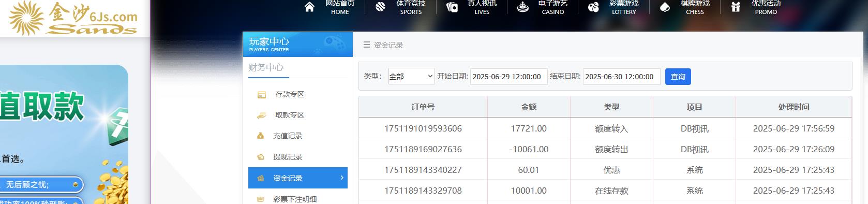Viewport: 868px width, 204px height.
Task: Click the 充值记录 money bag icon
Action: click(x=261, y=136)
